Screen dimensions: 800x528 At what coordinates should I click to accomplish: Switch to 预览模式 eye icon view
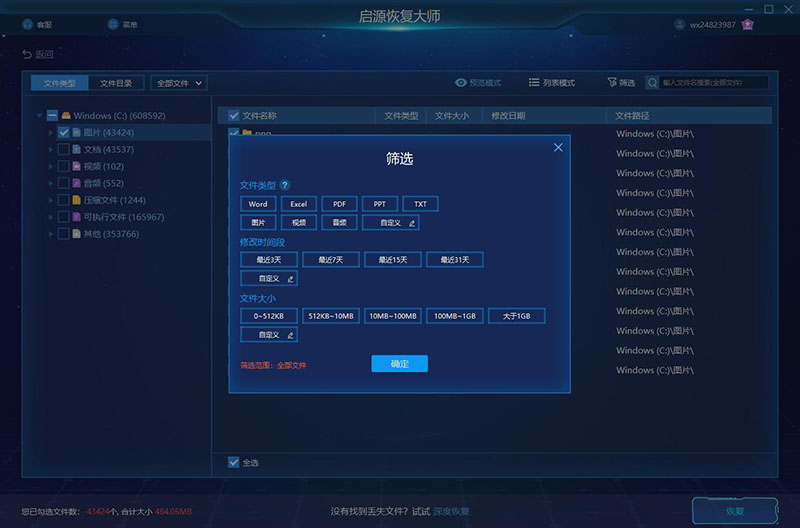pyautogui.click(x=460, y=82)
